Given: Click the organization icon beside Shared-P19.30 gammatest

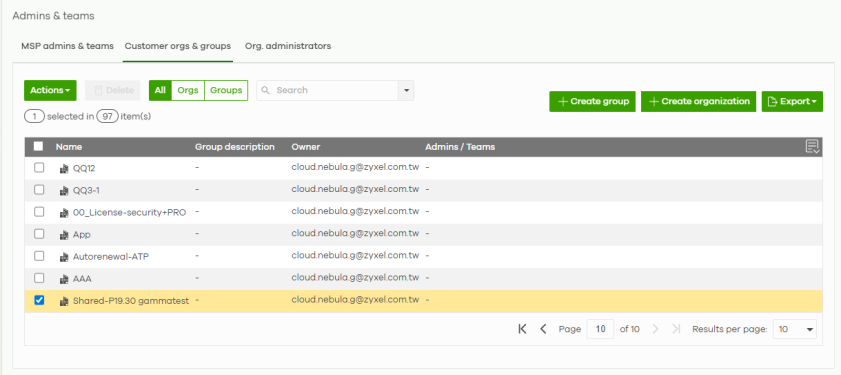Looking at the screenshot, I should (x=64, y=302).
